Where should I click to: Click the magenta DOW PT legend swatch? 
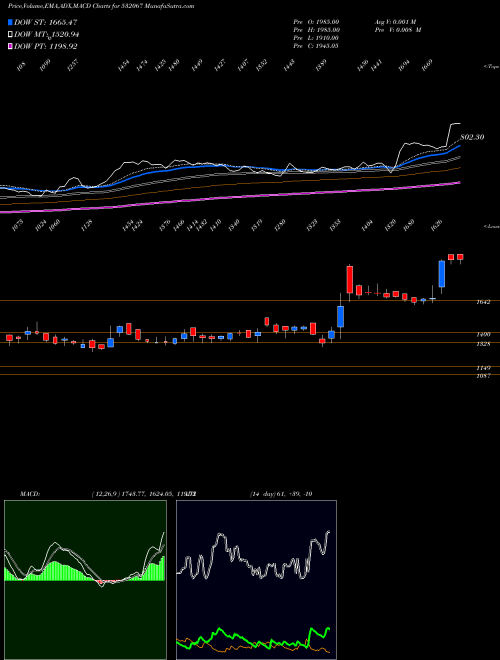coord(10,46)
